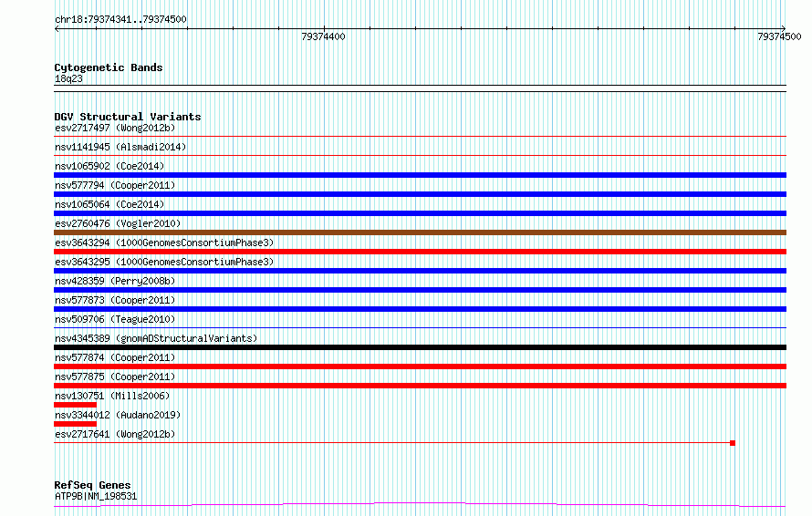Click the 18q23 band label

click(68, 78)
